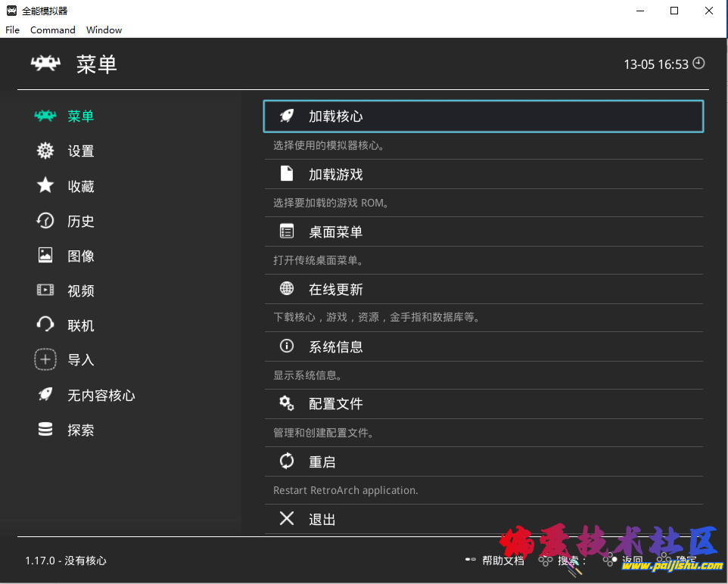Click 帮助文档 in the bottom bar
The width and height of the screenshot is (728, 584).
(503, 561)
